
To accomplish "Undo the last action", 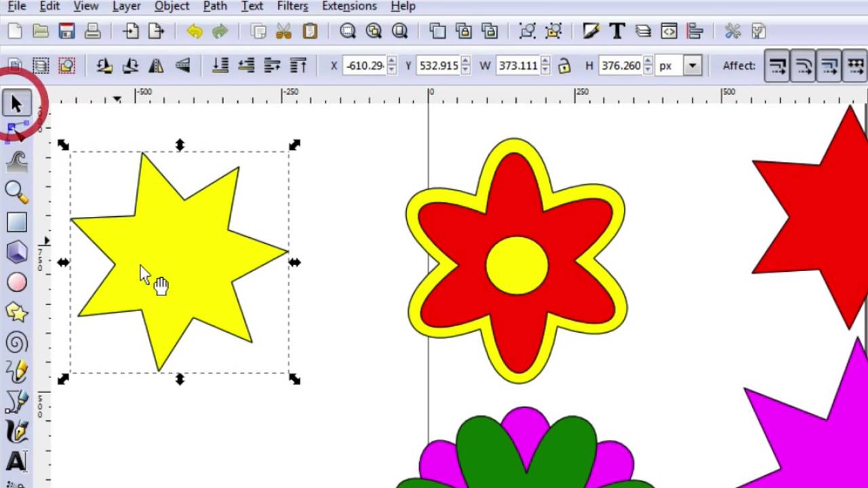I will coord(195,31).
